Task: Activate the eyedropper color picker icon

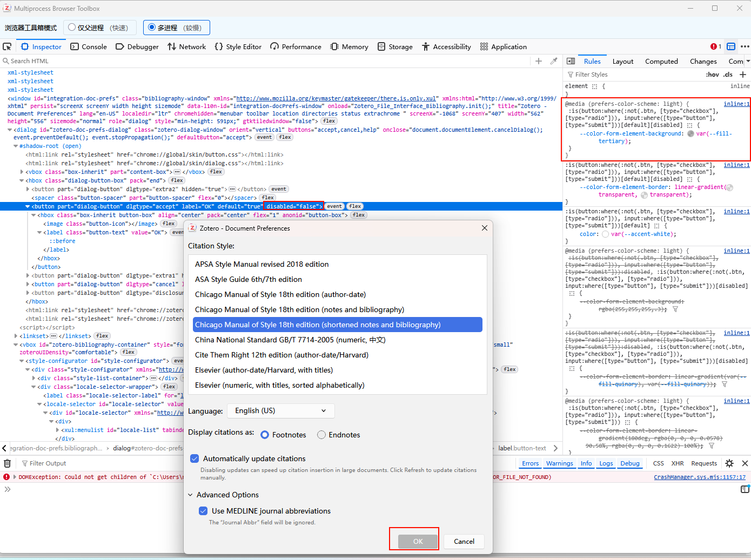Action: (x=554, y=61)
